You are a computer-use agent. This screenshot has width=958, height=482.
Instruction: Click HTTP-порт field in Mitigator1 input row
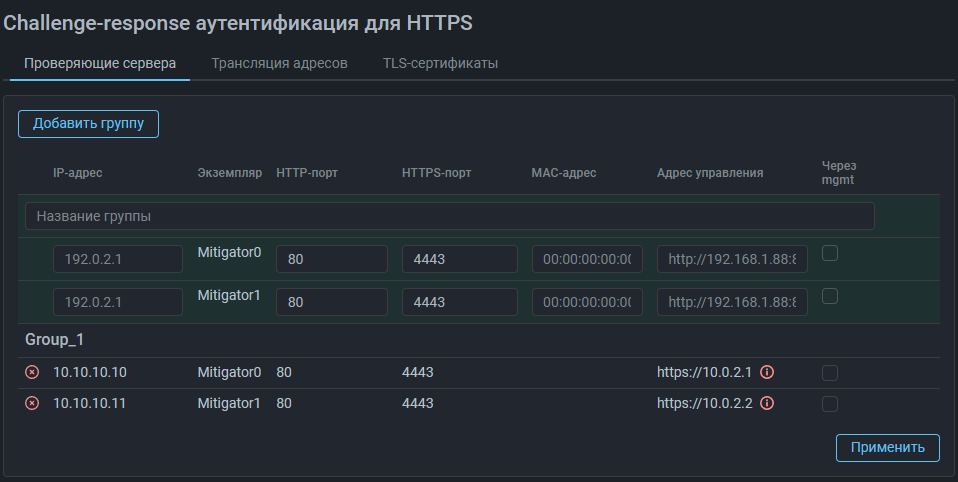point(331,302)
